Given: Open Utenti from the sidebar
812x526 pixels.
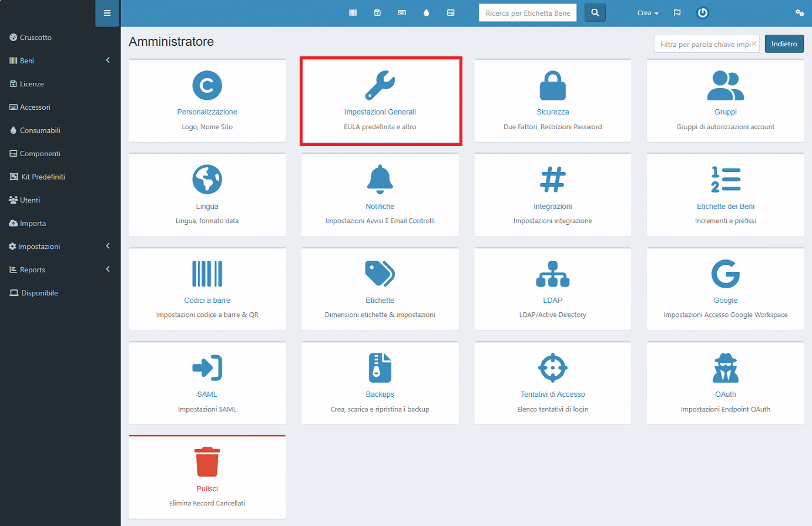Looking at the screenshot, I should 30,200.
